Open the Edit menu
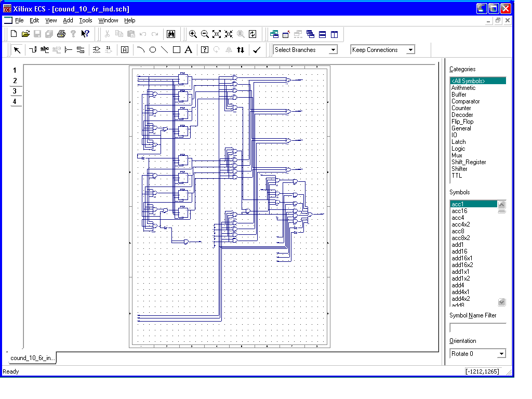The width and height of the screenshot is (532, 399). click(x=34, y=20)
